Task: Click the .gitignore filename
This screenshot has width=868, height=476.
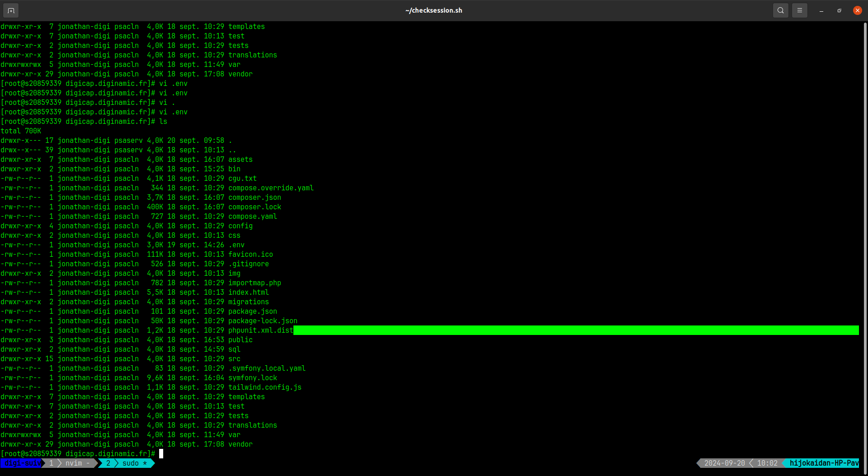Action: coord(249,264)
